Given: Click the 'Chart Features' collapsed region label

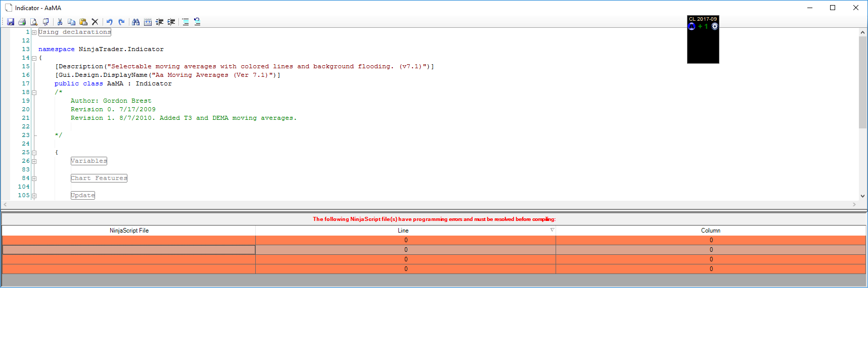Looking at the screenshot, I should [99, 178].
